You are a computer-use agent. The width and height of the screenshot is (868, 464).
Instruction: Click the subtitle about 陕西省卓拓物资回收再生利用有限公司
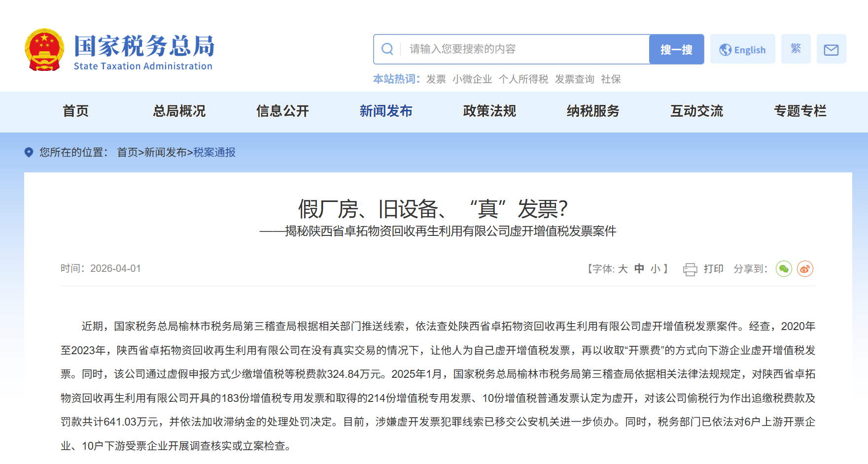coord(438,231)
